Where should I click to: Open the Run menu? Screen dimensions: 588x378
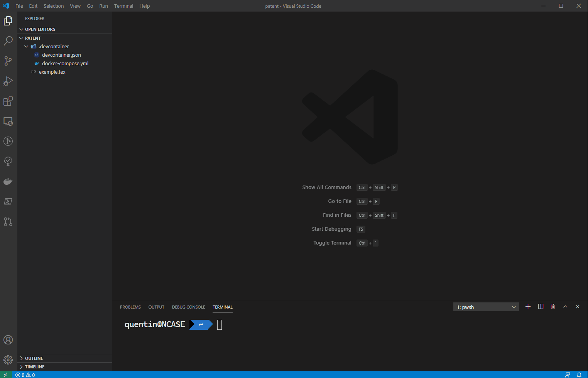(x=103, y=6)
